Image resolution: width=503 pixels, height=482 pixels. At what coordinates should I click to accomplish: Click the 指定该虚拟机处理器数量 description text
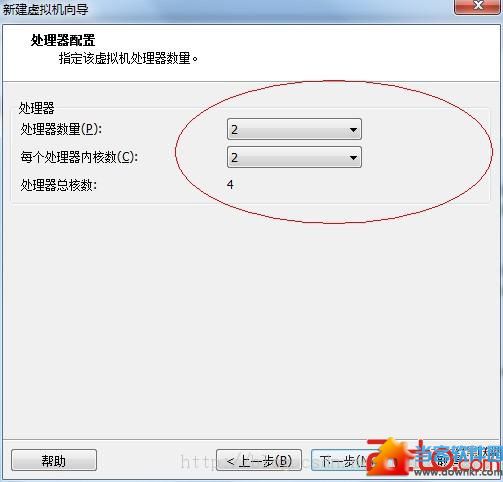pos(128,58)
